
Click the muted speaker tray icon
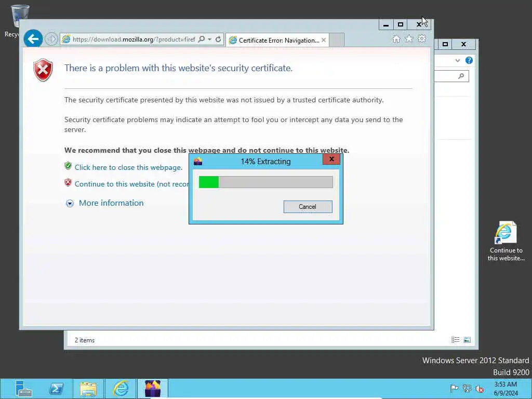tap(480, 389)
